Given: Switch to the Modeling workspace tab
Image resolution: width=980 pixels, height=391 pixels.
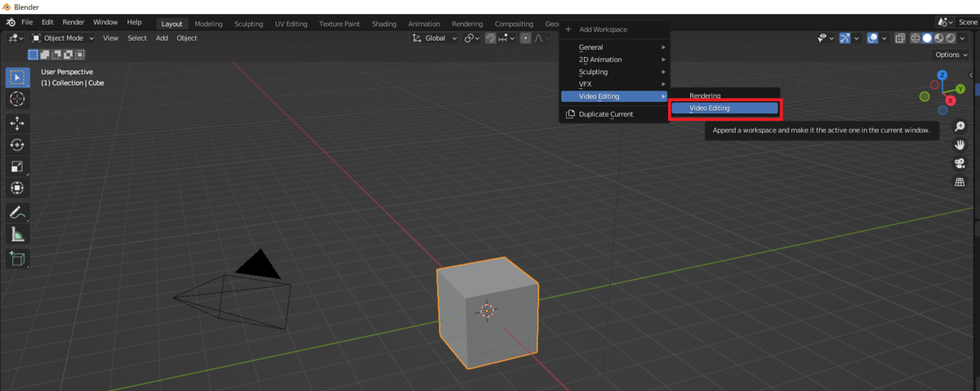Looking at the screenshot, I should tap(208, 24).
